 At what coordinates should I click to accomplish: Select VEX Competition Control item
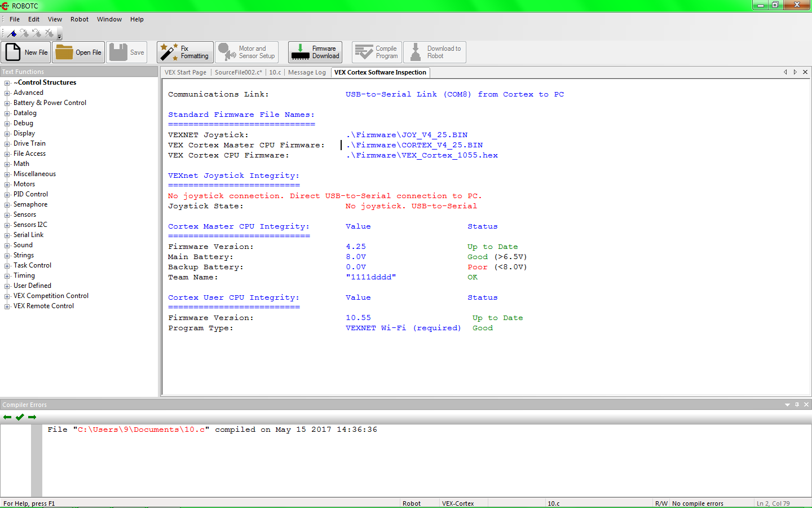click(x=51, y=296)
